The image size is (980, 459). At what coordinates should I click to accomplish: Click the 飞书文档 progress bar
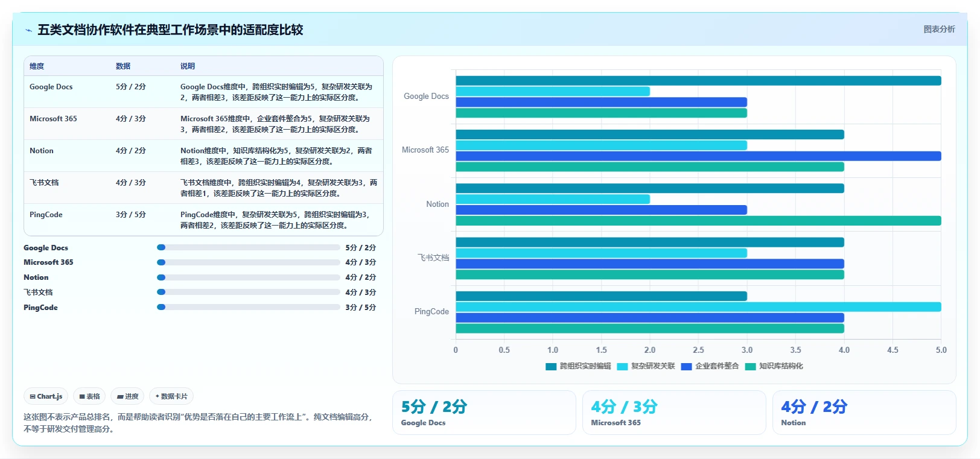(x=248, y=292)
